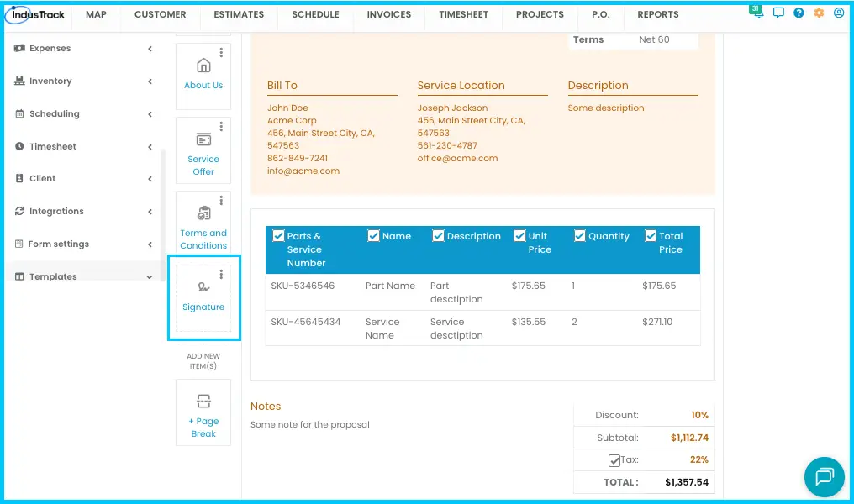Expand the Inventory sidebar section

[82, 81]
